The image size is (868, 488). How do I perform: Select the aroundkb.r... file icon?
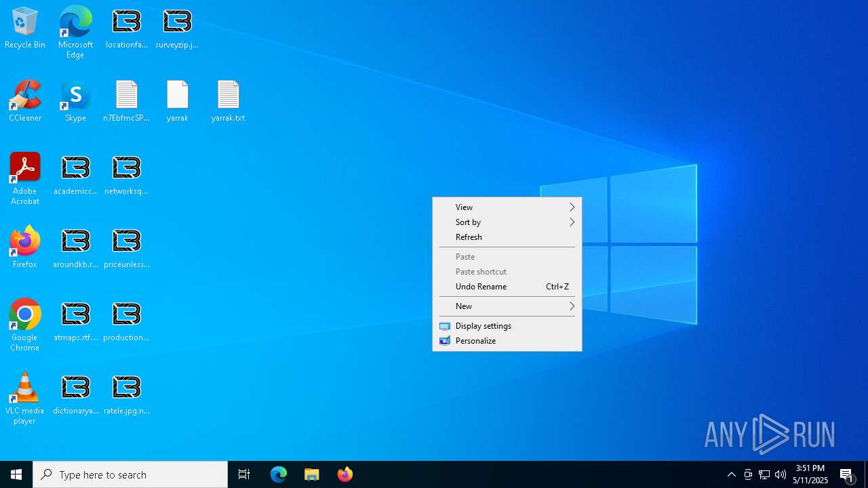[75, 248]
